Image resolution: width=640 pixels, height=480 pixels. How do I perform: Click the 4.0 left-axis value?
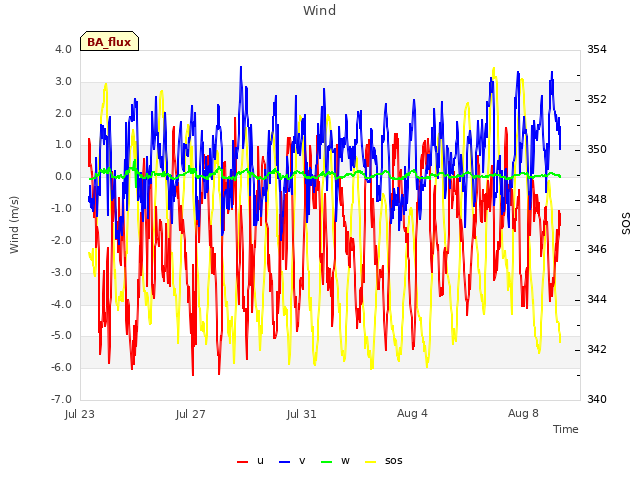(63, 49)
